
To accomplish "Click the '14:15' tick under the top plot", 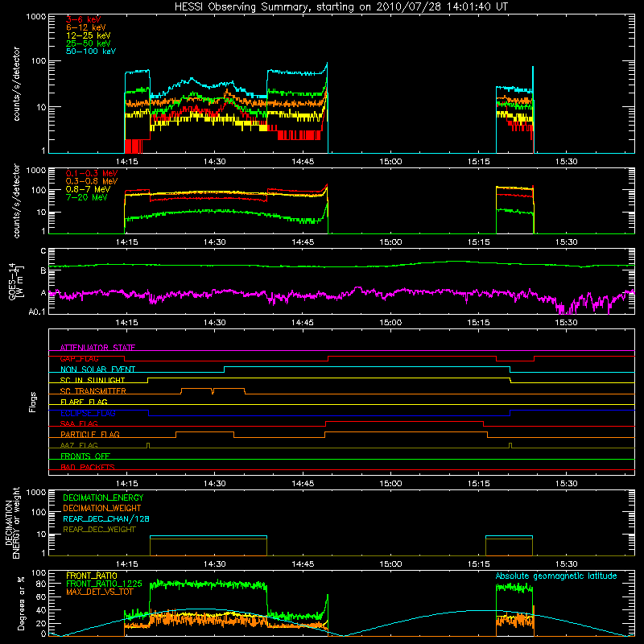I will (x=126, y=162).
